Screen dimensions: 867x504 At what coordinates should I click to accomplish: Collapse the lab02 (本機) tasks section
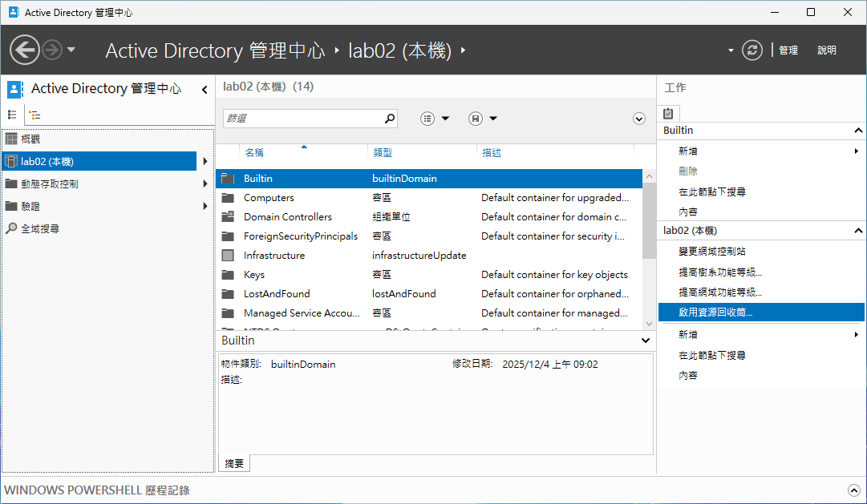(x=858, y=231)
